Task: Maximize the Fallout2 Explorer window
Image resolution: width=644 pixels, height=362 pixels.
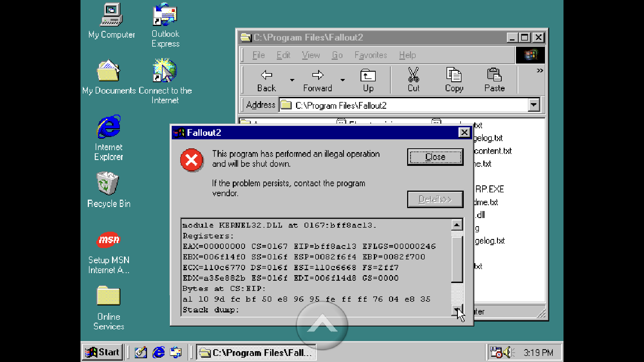Action: tap(525, 38)
